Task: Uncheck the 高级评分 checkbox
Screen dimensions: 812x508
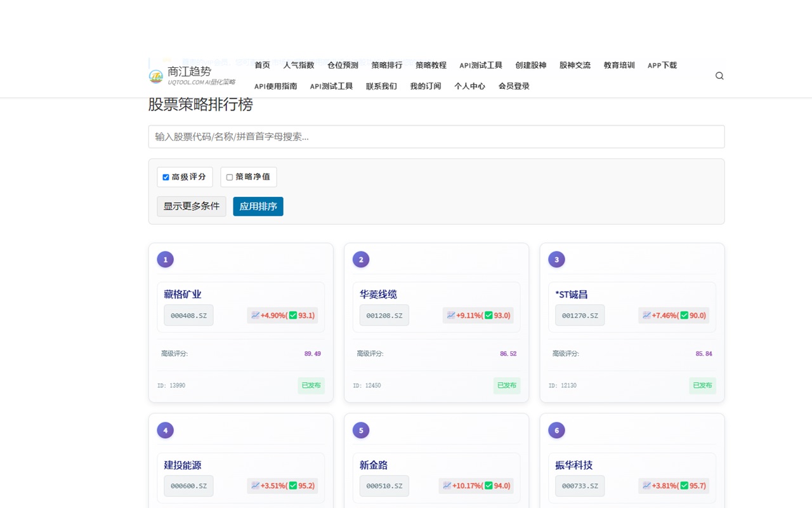Action: pos(166,177)
